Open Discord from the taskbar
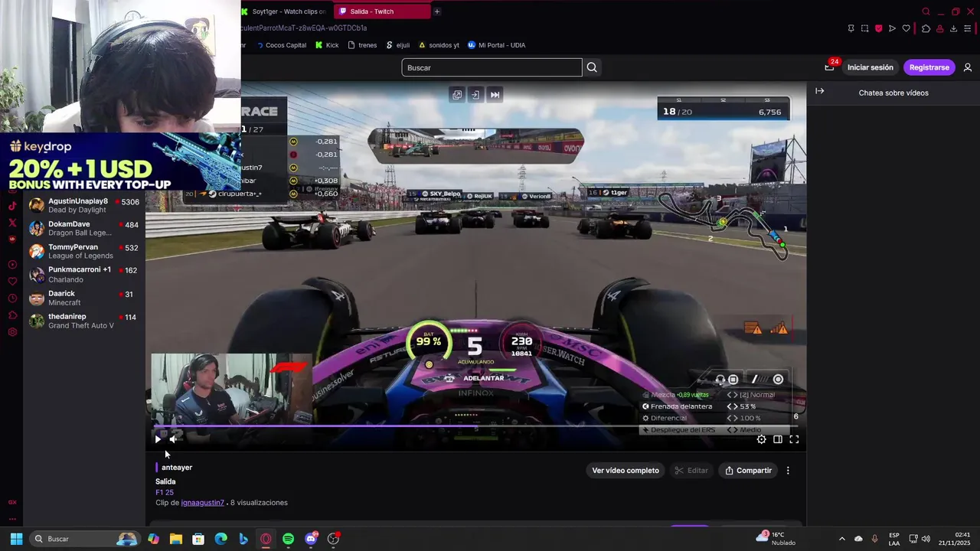980x551 pixels. 311,539
